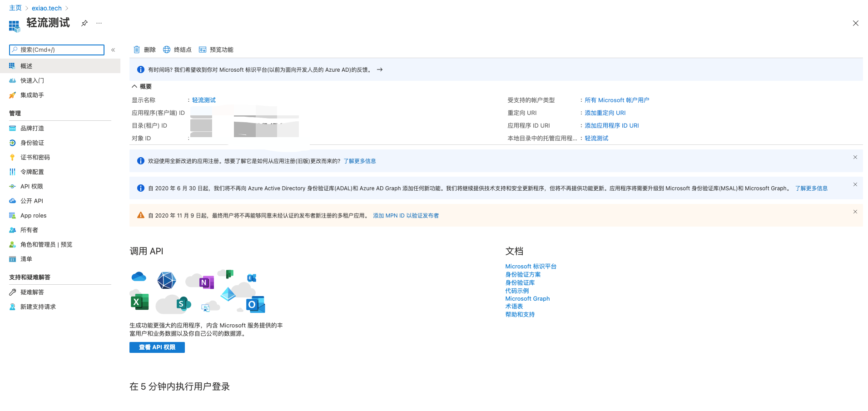The image size is (868, 411).
Task: Open the 身份验证方案 doc link
Action: click(523, 274)
